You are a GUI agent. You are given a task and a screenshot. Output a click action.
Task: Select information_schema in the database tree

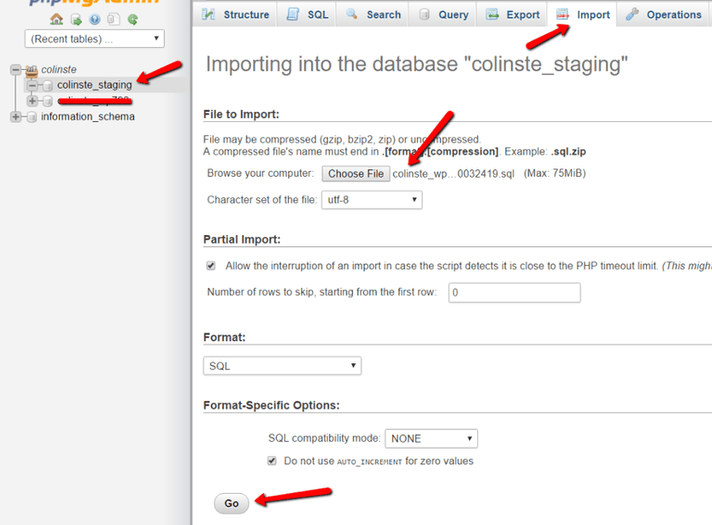point(88,117)
